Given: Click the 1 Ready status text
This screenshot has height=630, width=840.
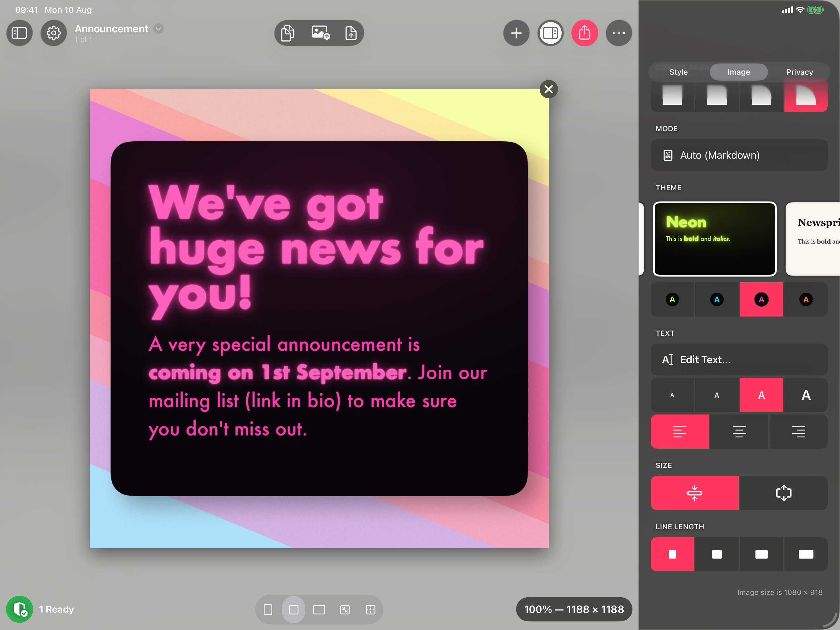Looking at the screenshot, I should pos(56,610).
